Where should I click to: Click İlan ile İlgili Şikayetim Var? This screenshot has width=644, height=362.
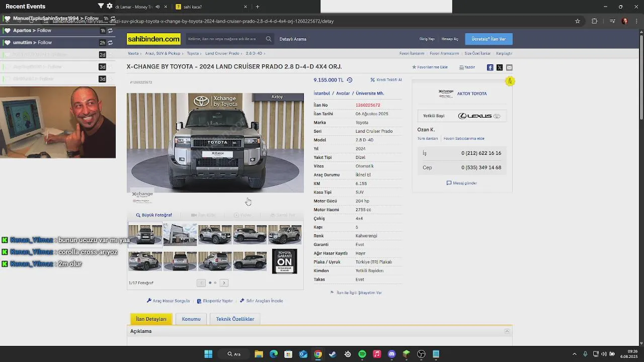pyautogui.click(x=356, y=293)
